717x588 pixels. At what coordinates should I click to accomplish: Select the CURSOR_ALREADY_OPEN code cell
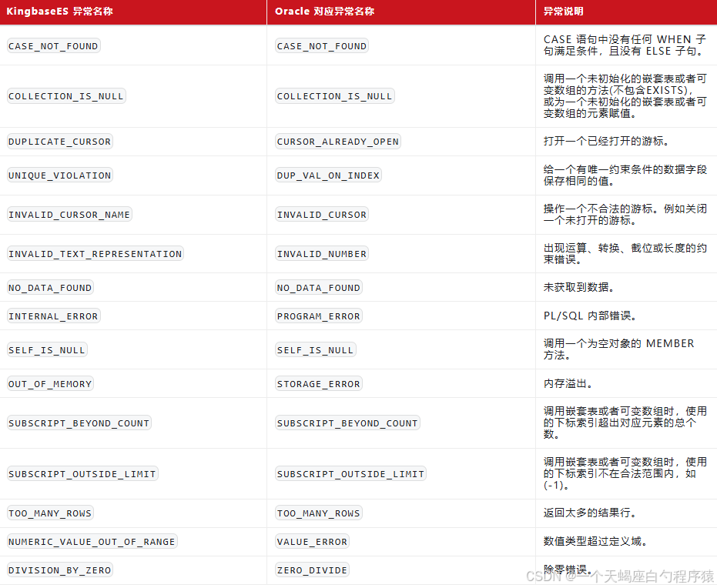pyautogui.click(x=338, y=142)
